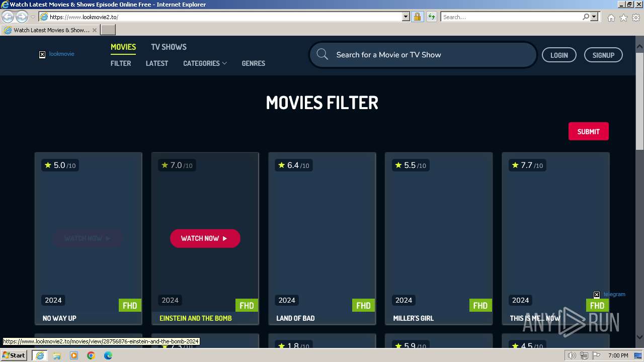Click the faded WATCH NOW on No Way Up
The height and width of the screenshot is (362, 644).
tap(88, 238)
